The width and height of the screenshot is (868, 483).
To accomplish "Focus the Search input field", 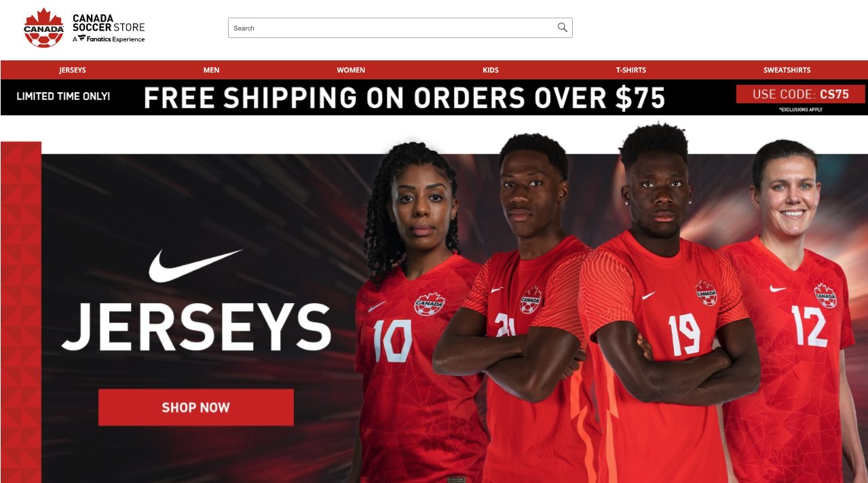I will coord(400,28).
